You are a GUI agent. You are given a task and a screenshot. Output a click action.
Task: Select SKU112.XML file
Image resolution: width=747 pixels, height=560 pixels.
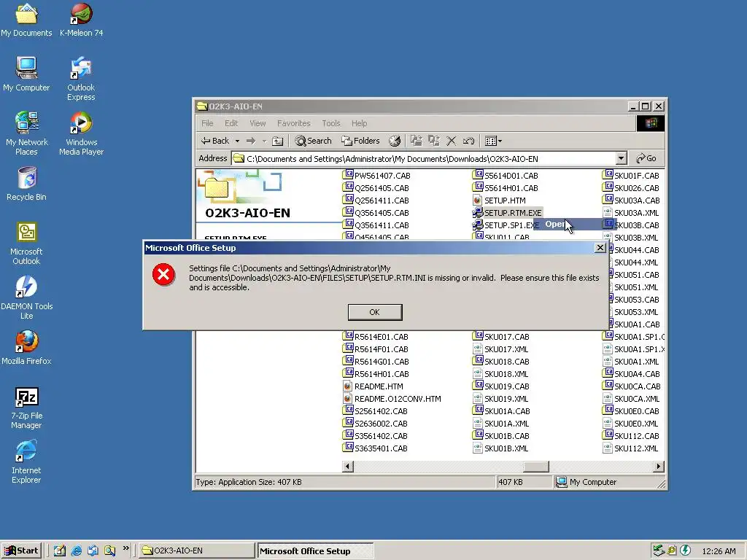coord(630,448)
